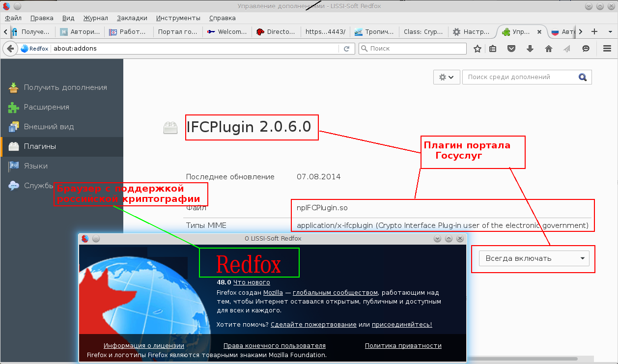618x364 pixels.
Task: Switch to the 'Настр...' settings tab
Action: pyautogui.click(x=471, y=31)
